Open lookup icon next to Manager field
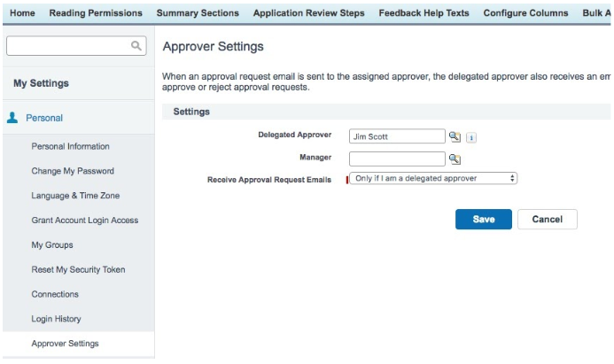Screen dimensions: 614x364 point(455,159)
